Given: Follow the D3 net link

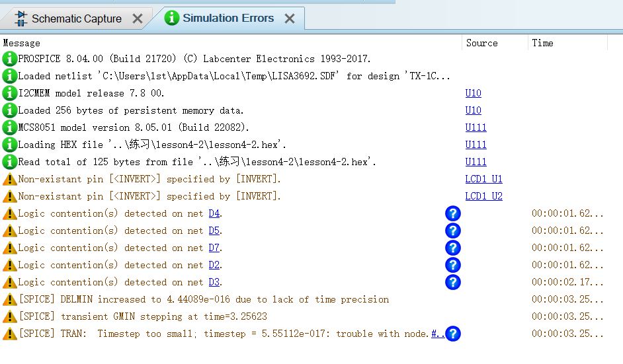Looking at the screenshot, I should click(x=214, y=282).
